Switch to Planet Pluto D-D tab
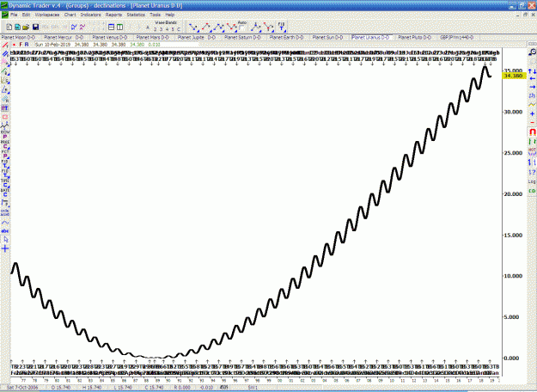The height and width of the screenshot is (392, 537). pyautogui.click(x=414, y=37)
